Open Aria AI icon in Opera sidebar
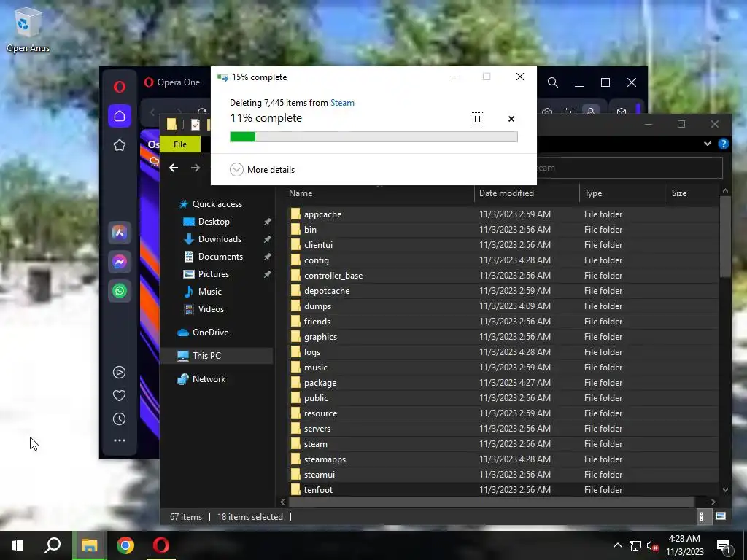 click(x=120, y=233)
